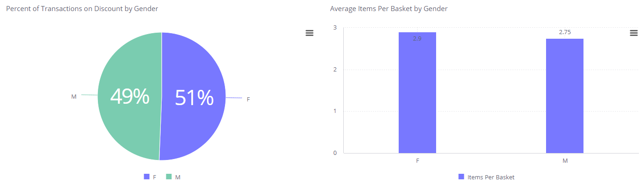Toggle Items Per Basket legend label
Viewport: 644px width, 189px height.
(491, 177)
